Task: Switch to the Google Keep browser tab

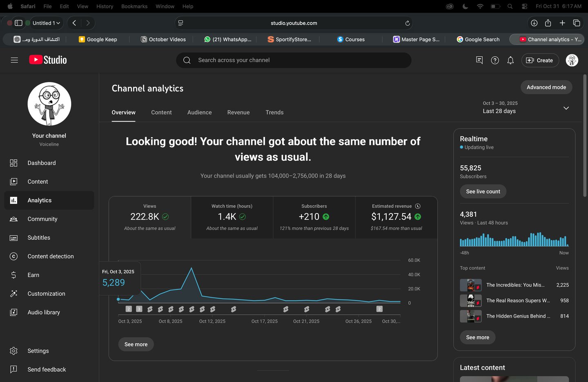Action: click(98, 39)
